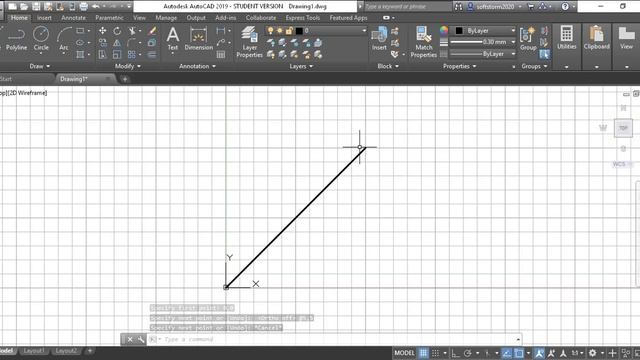Viewport: 640px width, 360px height.
Task: Expand the Modify panel
Action: pos(128,66)
